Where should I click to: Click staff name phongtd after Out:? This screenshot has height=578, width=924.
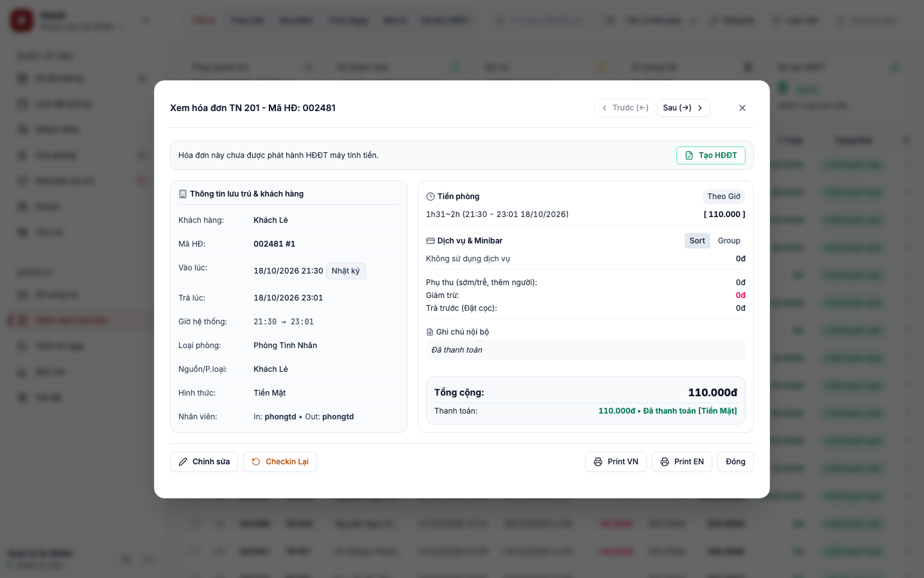[x=338, y=417]
